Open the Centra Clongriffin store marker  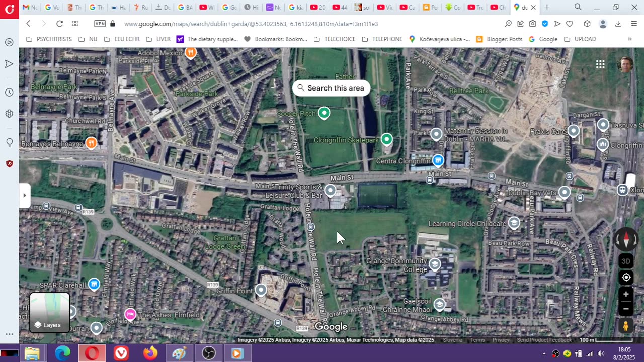[438, 160]
